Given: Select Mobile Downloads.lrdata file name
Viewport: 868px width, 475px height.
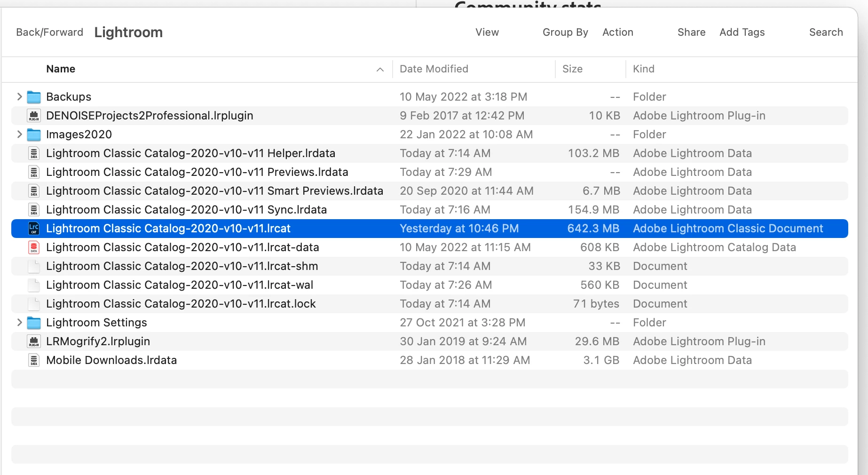Looking at the screenshot, I should tap(111, 360).
